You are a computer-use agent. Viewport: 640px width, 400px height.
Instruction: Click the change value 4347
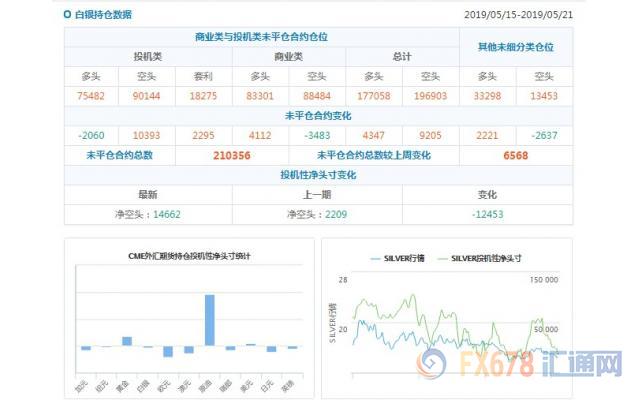[374, 136]
